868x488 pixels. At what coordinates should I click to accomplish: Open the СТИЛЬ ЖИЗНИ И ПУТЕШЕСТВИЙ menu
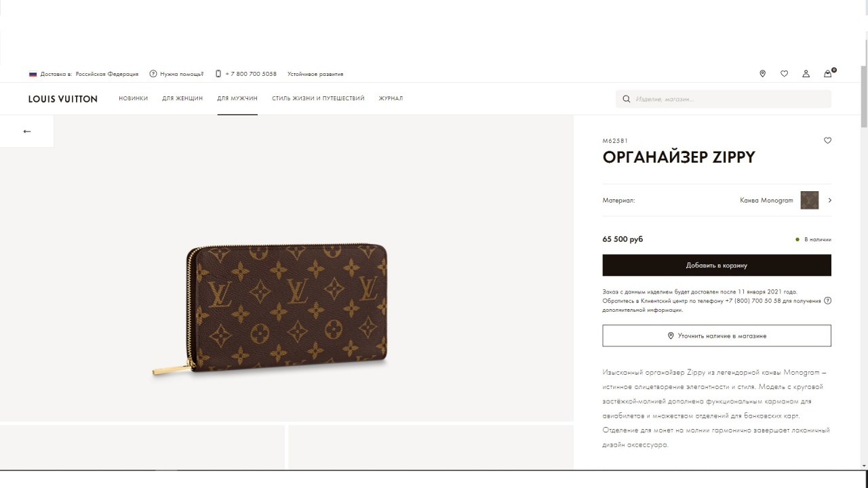[x=318, y=98]
